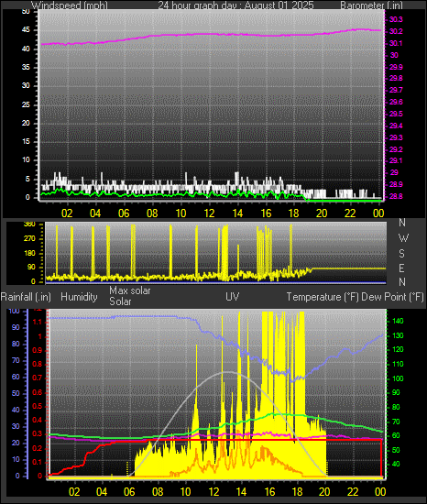Click the 'Max solar' legend label
The width and height of the screenshot is (427, 504).
click(130, 290)
